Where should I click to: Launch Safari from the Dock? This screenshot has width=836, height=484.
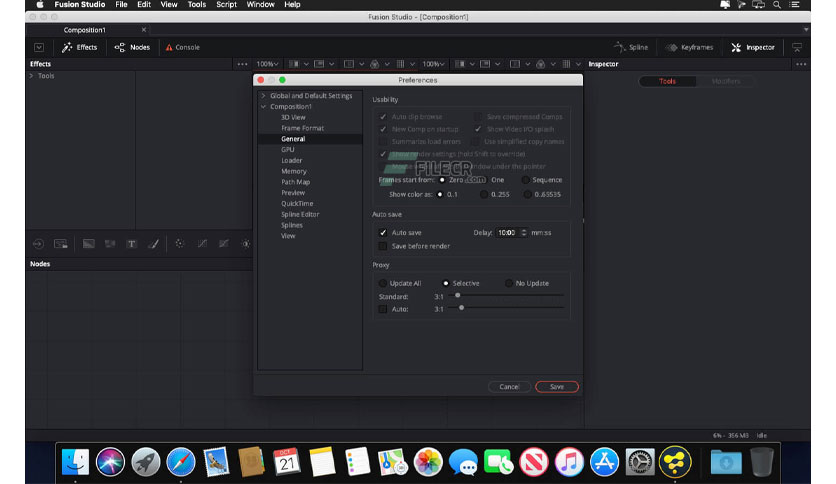[x=181, y=462]
